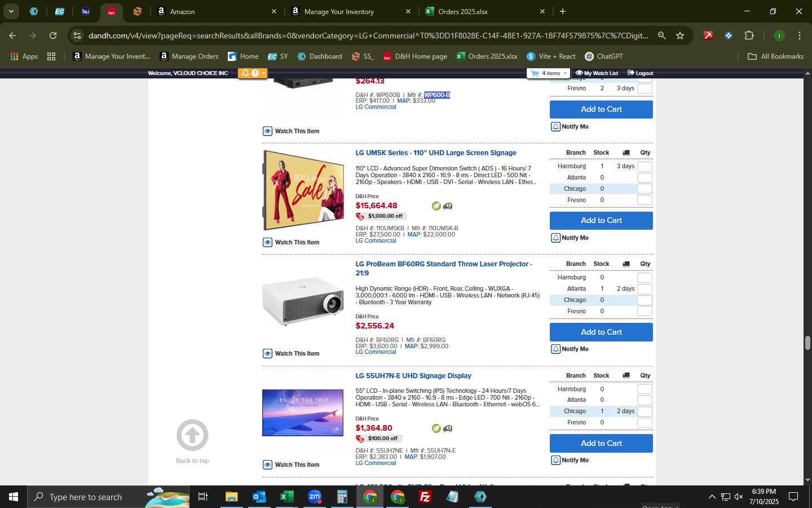Open the Enjoy the Trip display thumbnail
This screenshot has height=508, width=812.
point(303,413)
